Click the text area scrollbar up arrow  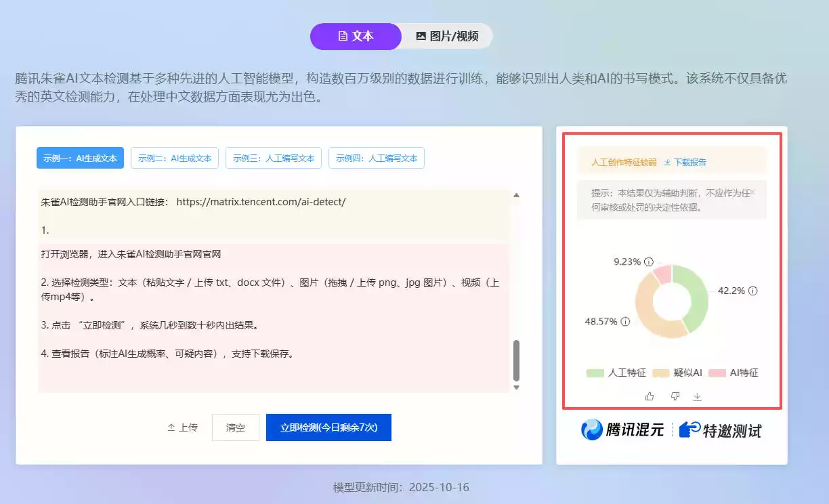517,195
